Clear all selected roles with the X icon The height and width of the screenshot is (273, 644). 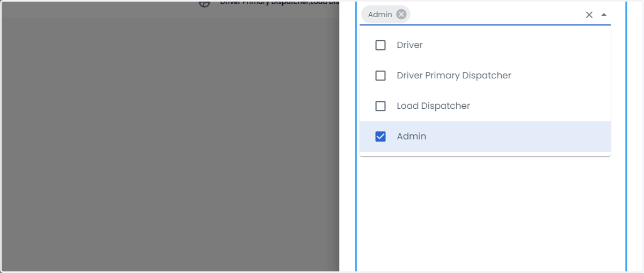click(x=589, y=15)
